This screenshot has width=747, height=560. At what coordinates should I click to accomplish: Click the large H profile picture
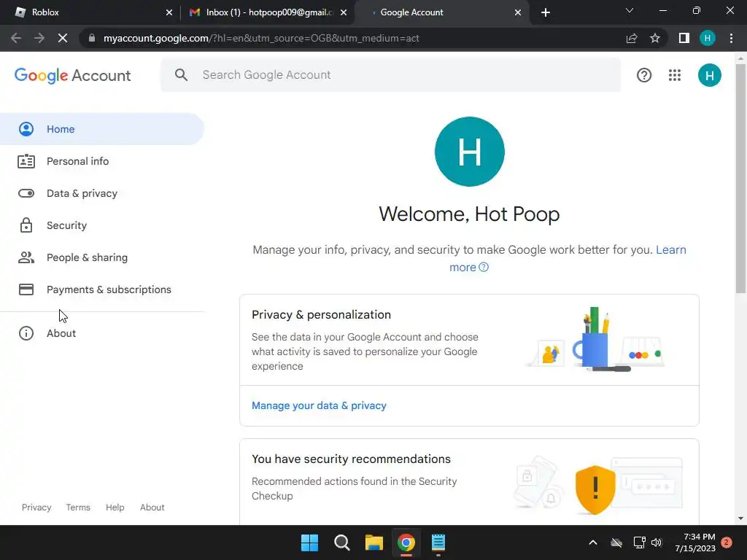[x=469, y=152]
